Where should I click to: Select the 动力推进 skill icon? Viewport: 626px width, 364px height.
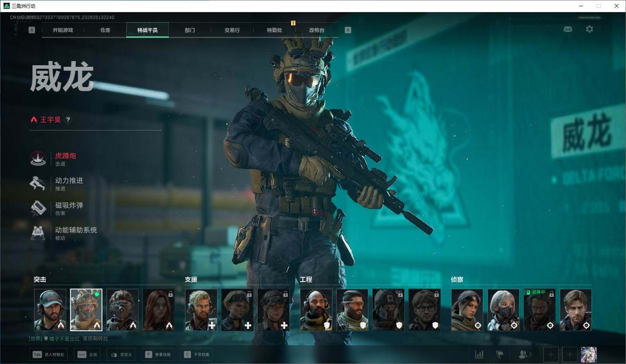pos(38,183)
